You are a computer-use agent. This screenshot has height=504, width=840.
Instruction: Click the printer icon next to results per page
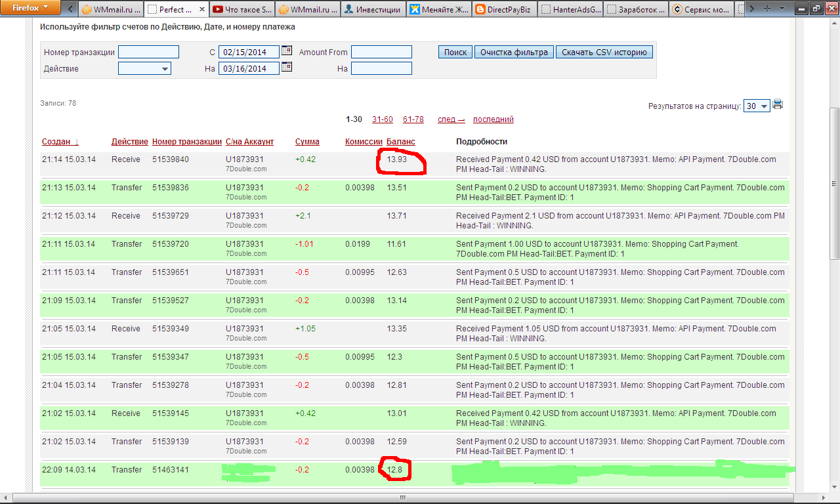[778, 104]
